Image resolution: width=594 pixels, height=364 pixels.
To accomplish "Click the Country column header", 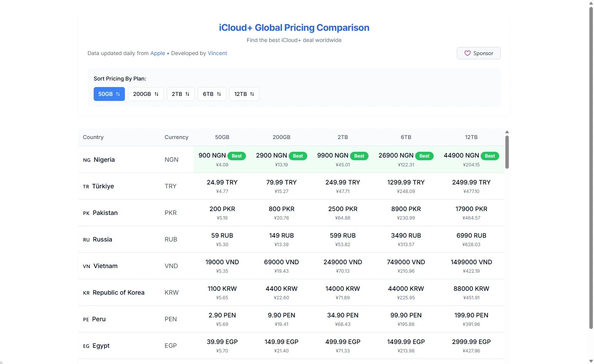I will click(x=93, y=137).
